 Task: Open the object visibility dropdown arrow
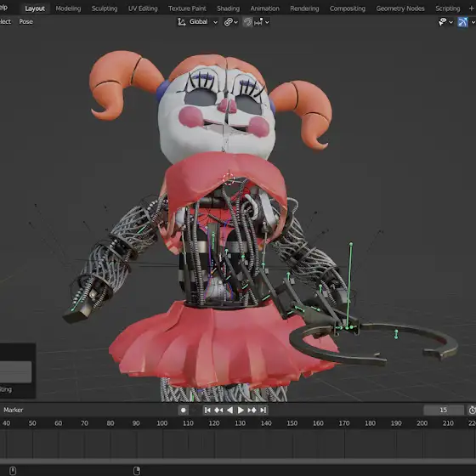(450, 22)
